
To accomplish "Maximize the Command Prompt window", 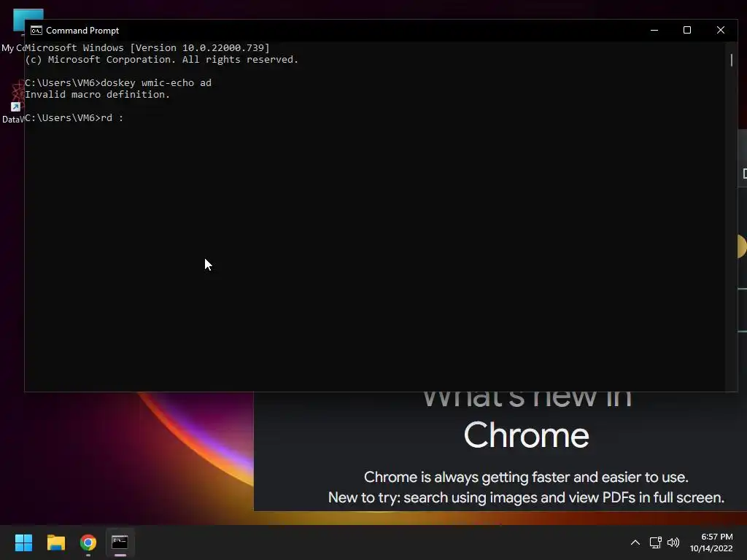I will (x=687, y=30).
